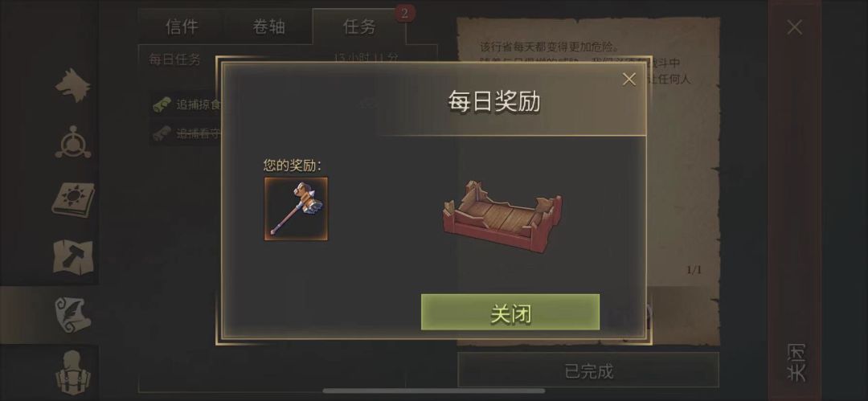Image resolution: width=868 pixels, height=401 pixels.
Task: Click the X icon in the top-right corner
Action: tap(795, 27)
